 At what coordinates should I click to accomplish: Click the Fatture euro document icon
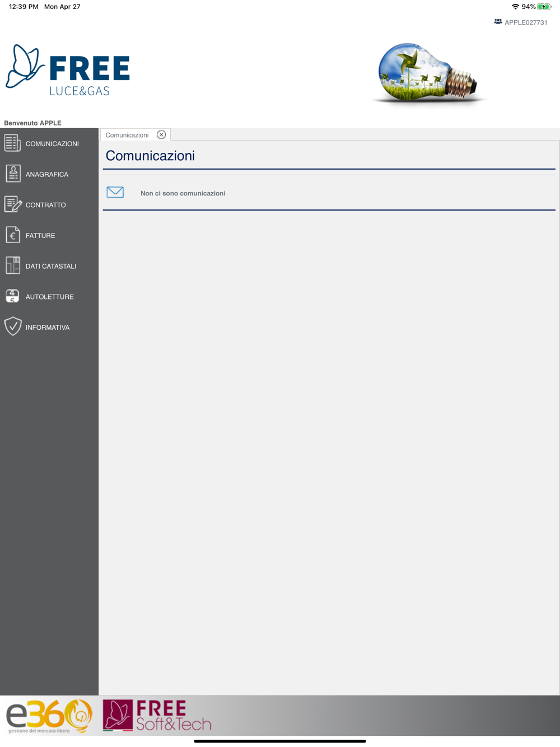click(13, 235)
